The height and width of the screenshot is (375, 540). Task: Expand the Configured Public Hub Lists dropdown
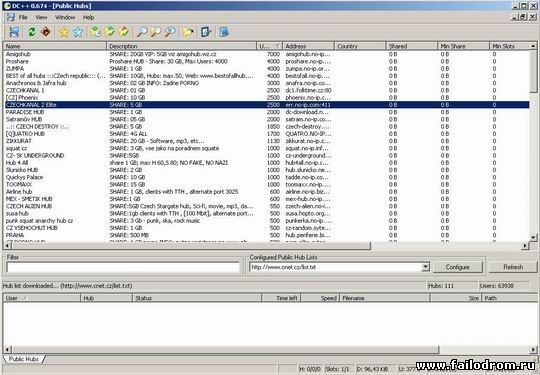pyautogui.click(x=425, y=267)
